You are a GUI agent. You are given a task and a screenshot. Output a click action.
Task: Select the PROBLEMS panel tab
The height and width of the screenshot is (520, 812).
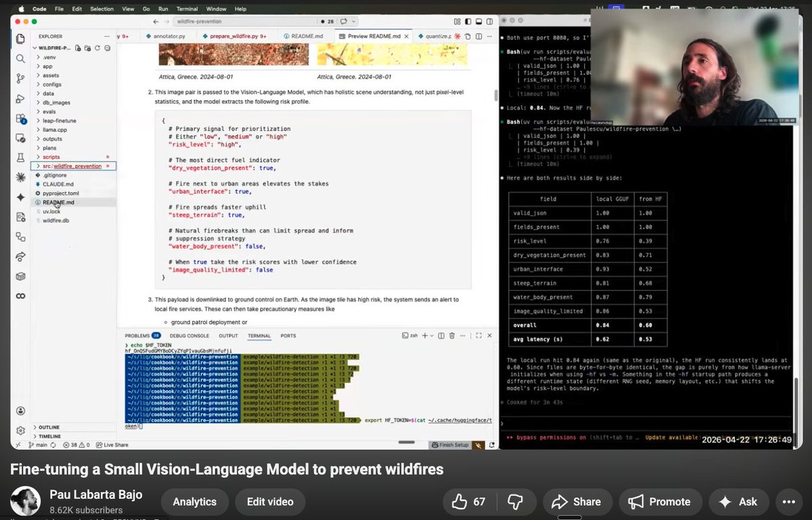[x=143, y=335]
